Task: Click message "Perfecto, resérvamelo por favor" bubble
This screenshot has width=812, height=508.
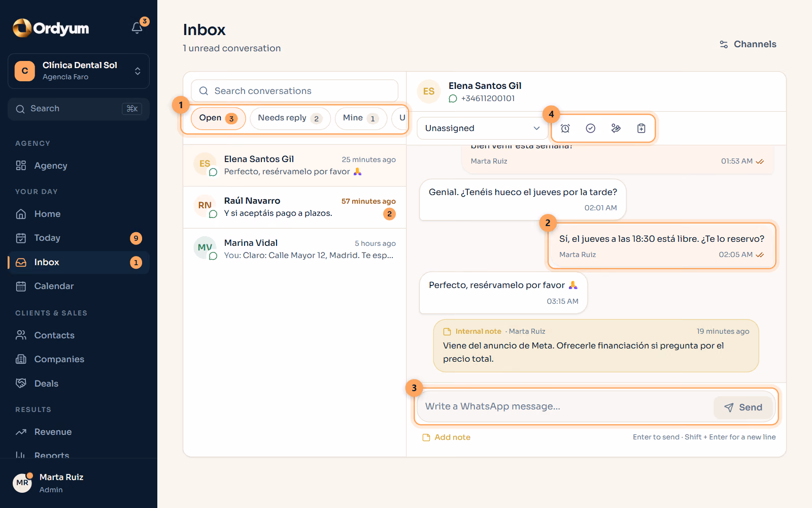Action: click(503, 293)
